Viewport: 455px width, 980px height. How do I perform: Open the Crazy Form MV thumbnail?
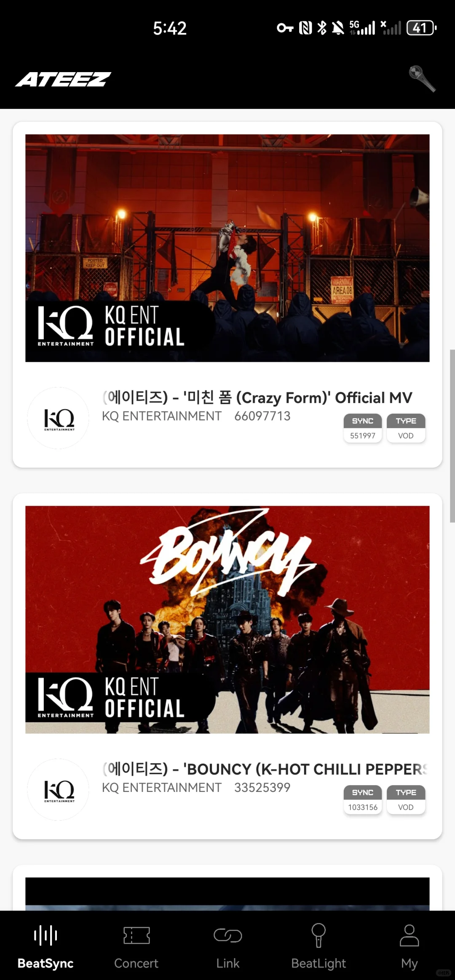[227, 248]
